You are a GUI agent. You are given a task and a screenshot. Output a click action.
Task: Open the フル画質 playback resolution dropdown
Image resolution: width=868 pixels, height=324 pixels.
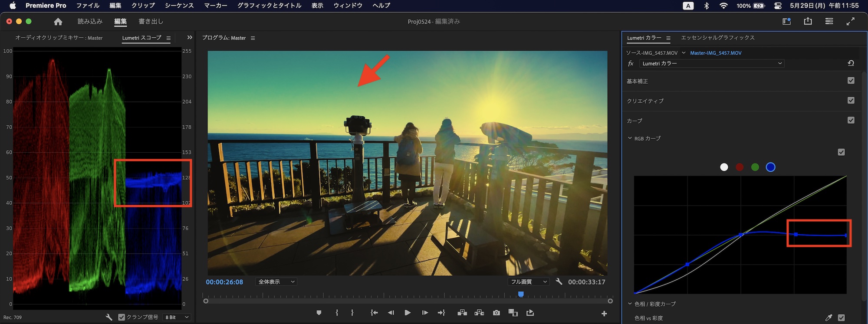(529, 282)
